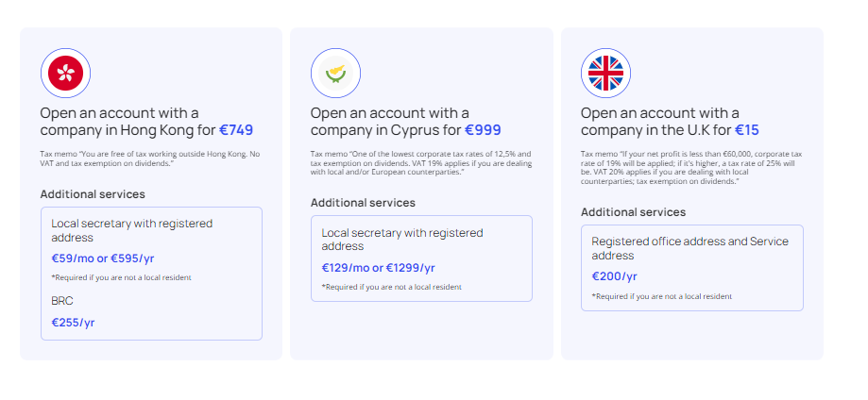
Task: Click the €59/mo or €595/yr price
Action: [x=102, y=258]
